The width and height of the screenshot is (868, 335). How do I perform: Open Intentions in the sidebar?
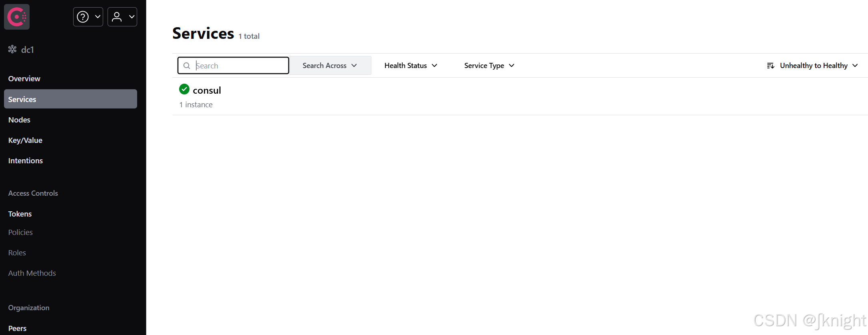(x=26, y=160)
